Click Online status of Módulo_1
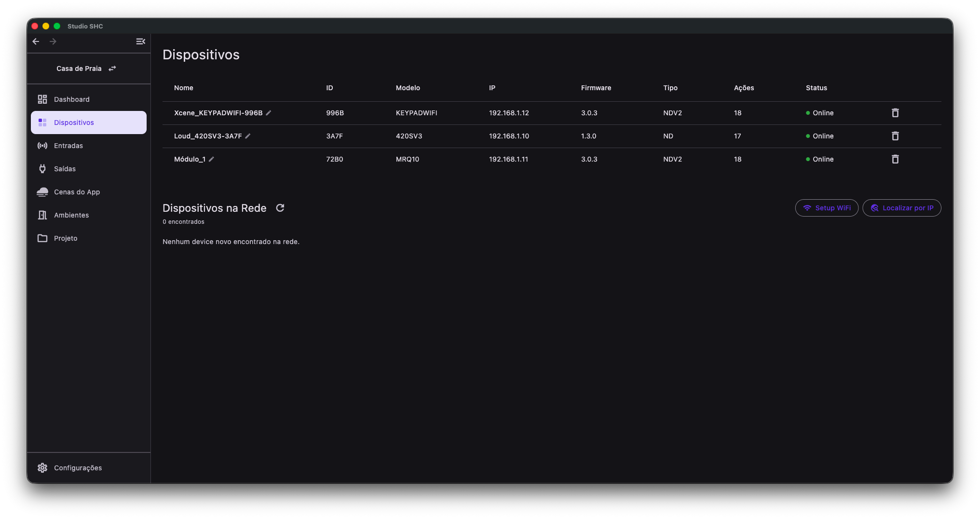This screenshot has width=980, height=519. [819, 159]
